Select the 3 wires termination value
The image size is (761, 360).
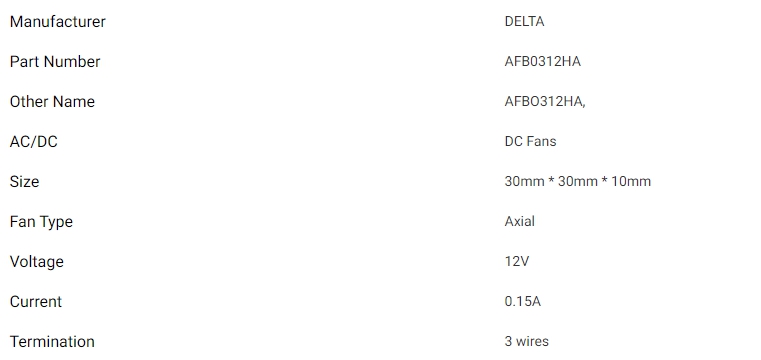pyautogui.click(x=527, y=341)
